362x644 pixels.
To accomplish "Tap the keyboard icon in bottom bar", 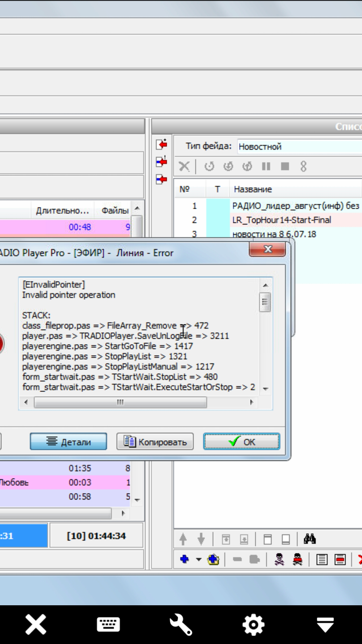I will [108, 624].
